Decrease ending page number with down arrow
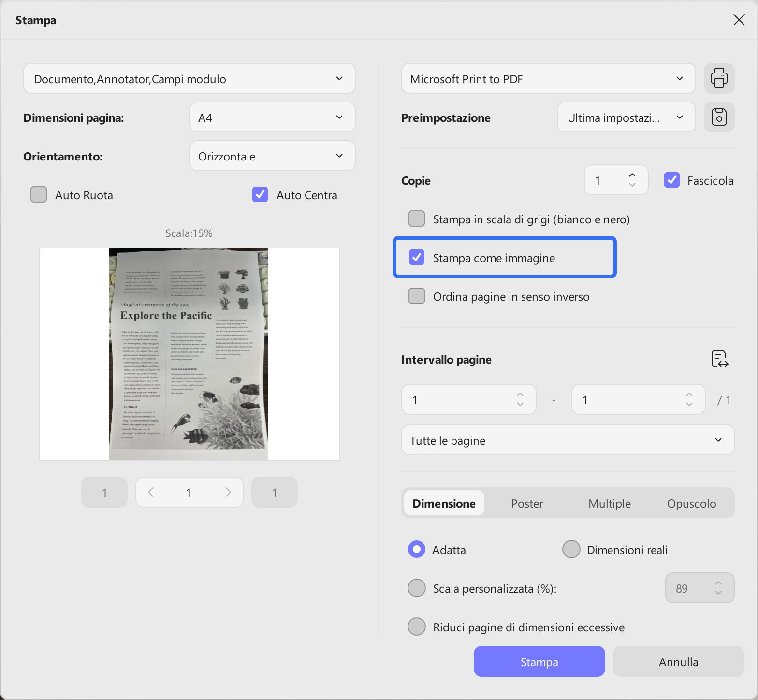The width and height of the screenshot is (758, 700). tap(689, 404)
